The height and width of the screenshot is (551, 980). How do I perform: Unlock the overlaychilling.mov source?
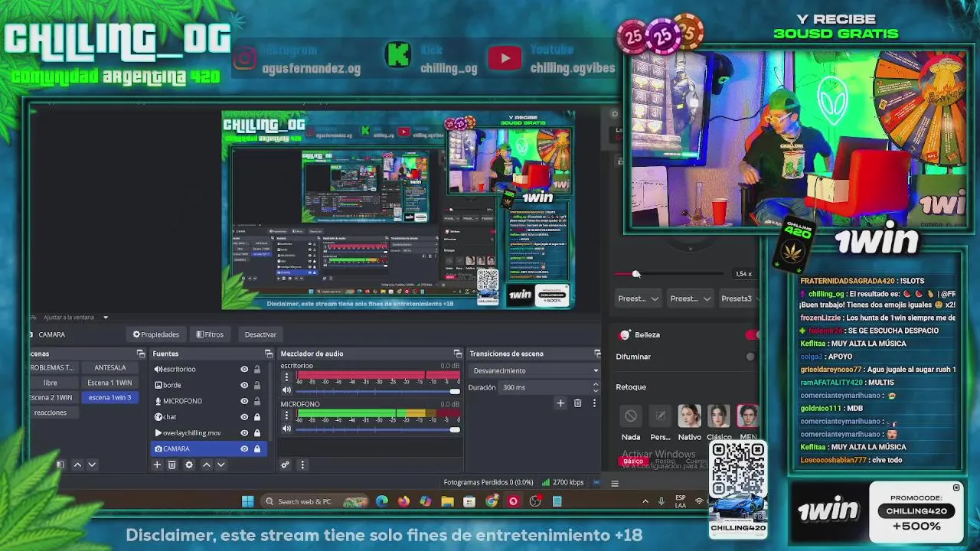coord(257,433)
